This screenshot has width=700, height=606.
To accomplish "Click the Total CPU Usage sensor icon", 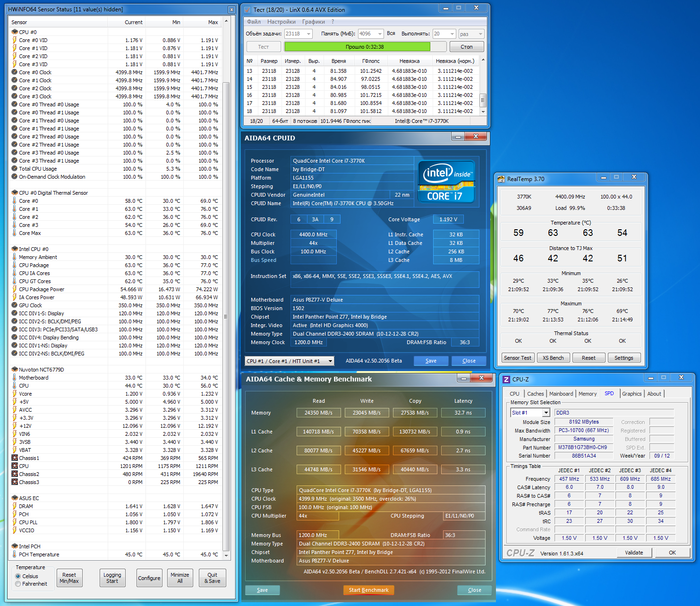I will click(15, 169).
